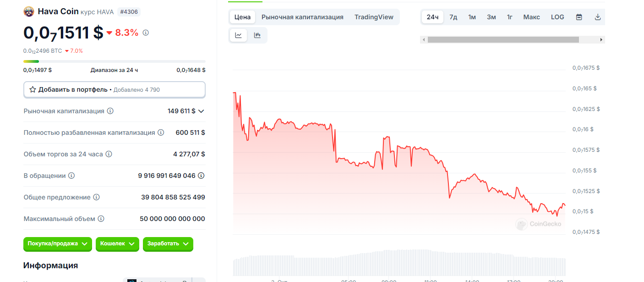644x282 pixels.
Task: Click the 24h low value 0,0₇1497 $
Action: (x=38, y=70)
